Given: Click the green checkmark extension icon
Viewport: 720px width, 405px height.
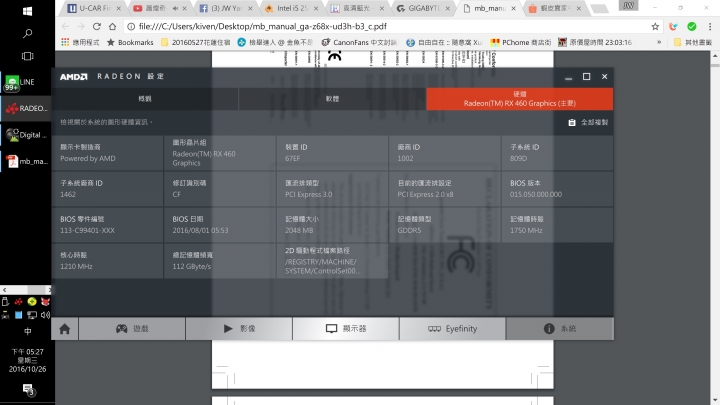Looking at the screenshot, I should (x=692, y=27).
